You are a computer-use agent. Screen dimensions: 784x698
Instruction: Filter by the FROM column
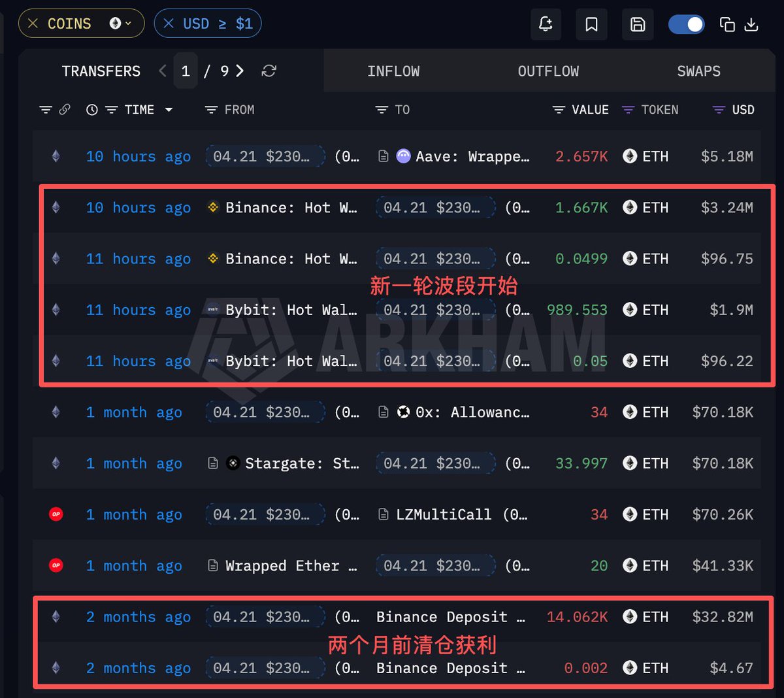211,110
